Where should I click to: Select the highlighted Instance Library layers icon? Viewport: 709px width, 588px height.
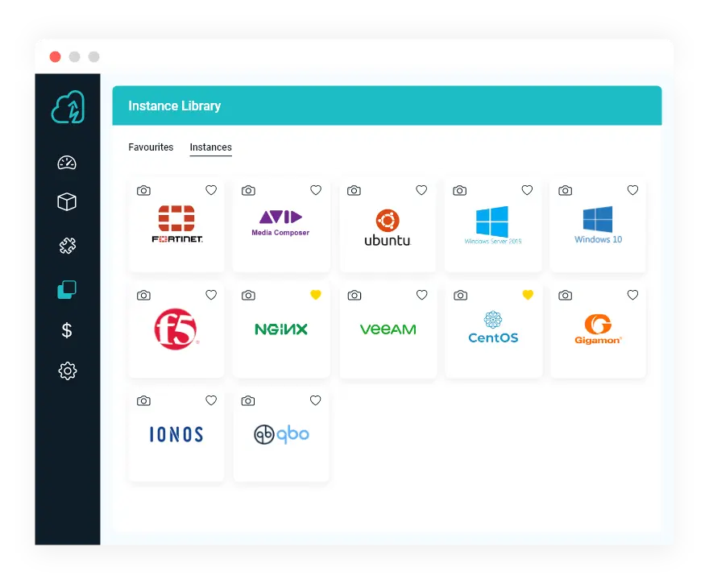[x=68, y=289]
